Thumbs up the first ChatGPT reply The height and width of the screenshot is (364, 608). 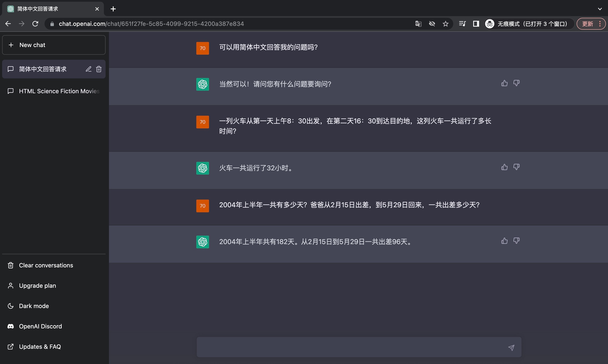pyautogui.click(x=504, y=83)
